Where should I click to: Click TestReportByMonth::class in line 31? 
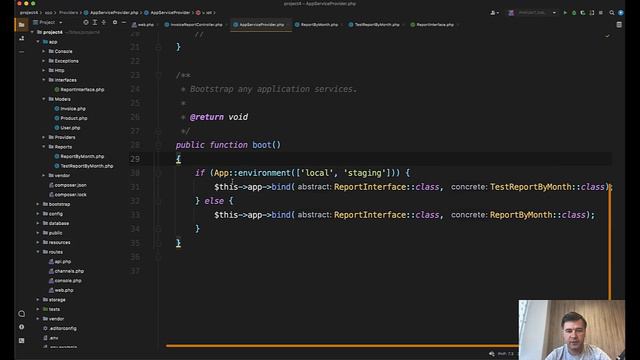click(x=547, y=187)
